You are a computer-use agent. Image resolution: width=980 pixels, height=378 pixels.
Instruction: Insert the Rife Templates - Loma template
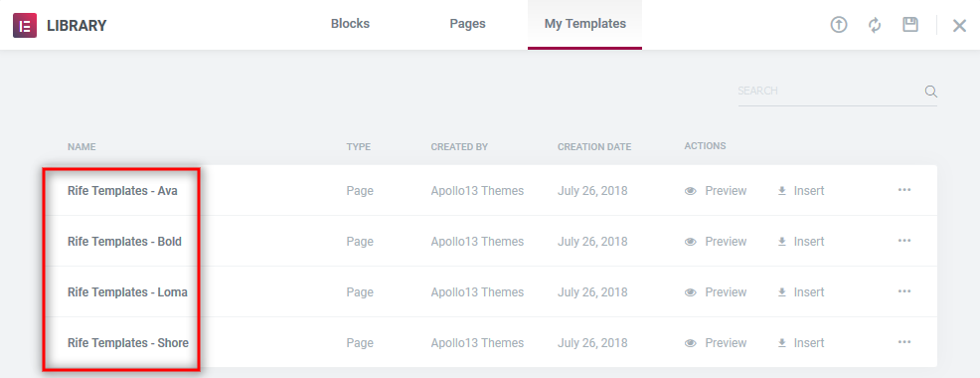(801, 292)
